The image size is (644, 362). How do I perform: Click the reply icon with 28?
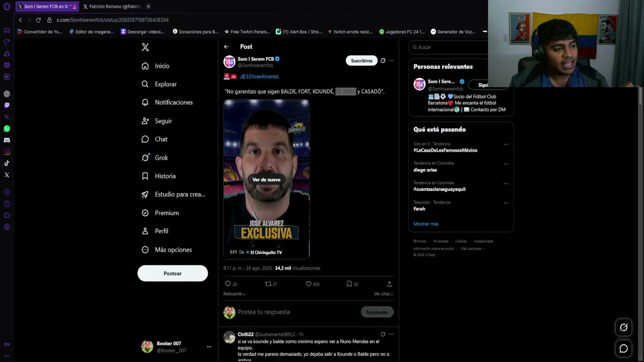click(x=230, y=284)
